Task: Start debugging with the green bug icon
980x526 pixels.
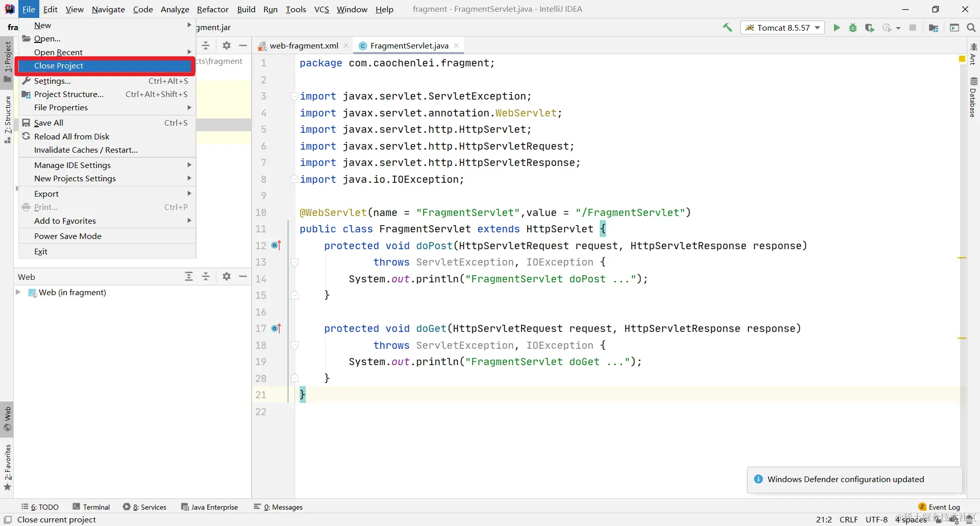Action: pyautogui.click(x=853, y=28)
